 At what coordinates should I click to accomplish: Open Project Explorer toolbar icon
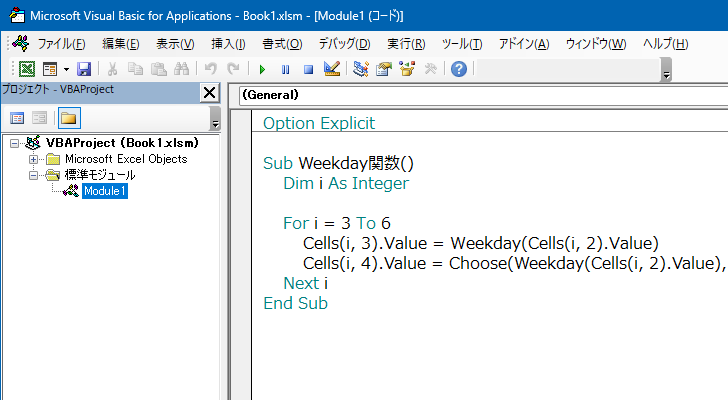[x=361, y=69]
